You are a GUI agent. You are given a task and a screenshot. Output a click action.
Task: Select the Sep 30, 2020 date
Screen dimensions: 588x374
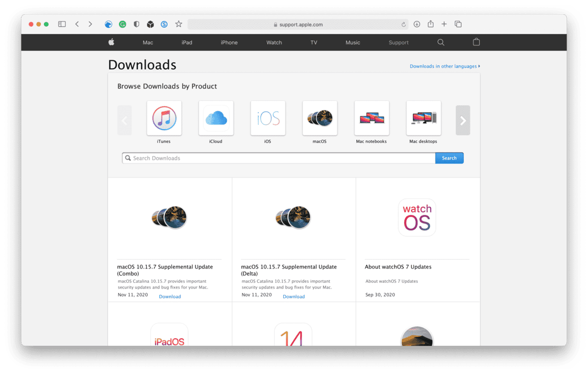coord(380,295)
